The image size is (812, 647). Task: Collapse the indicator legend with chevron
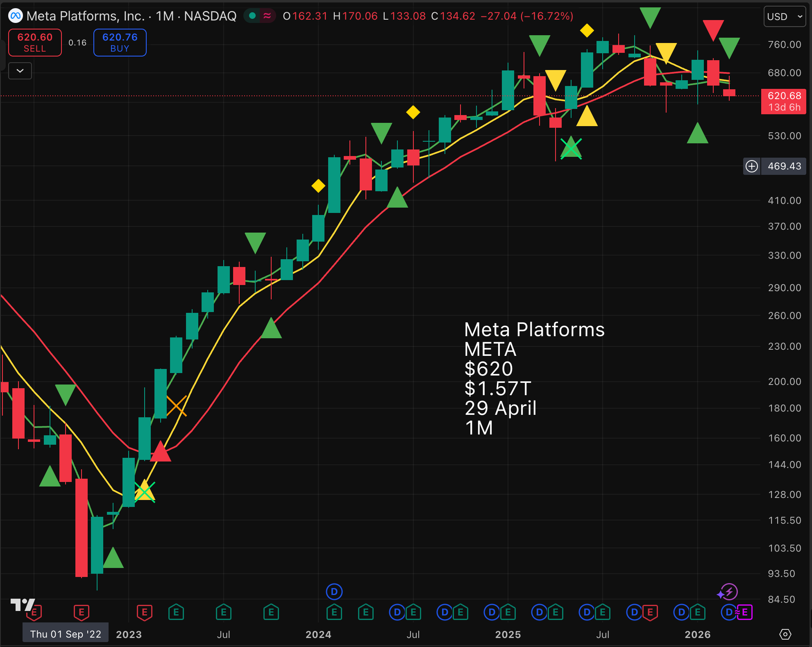tap(20, 71)
